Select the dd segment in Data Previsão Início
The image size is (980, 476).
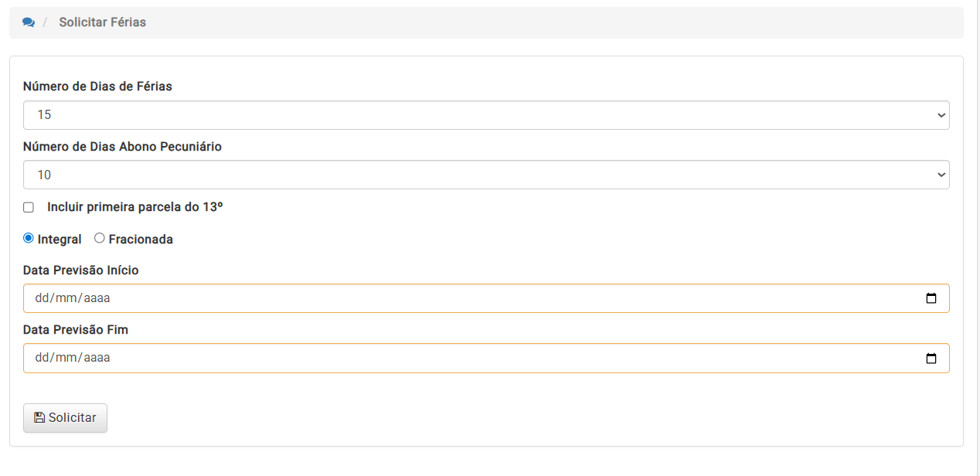(x=43, y=298)
